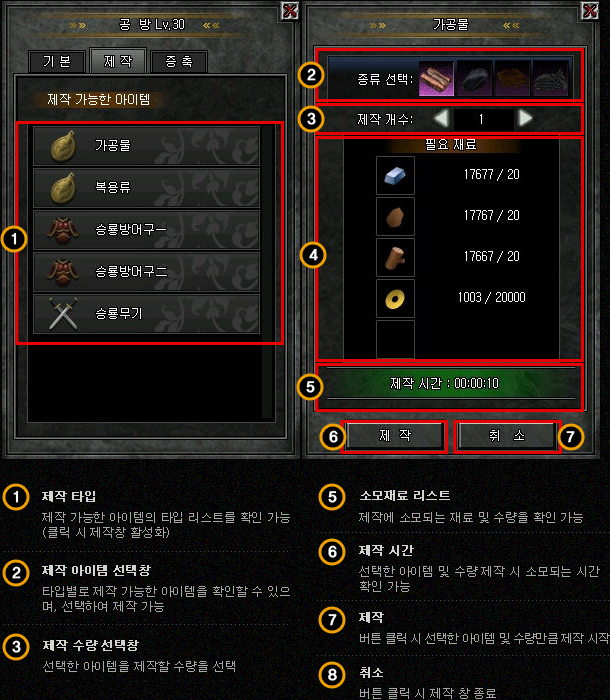Select 가공물 from craftable items list
Viewport: 610px width, 700px height.
(146, 146)
